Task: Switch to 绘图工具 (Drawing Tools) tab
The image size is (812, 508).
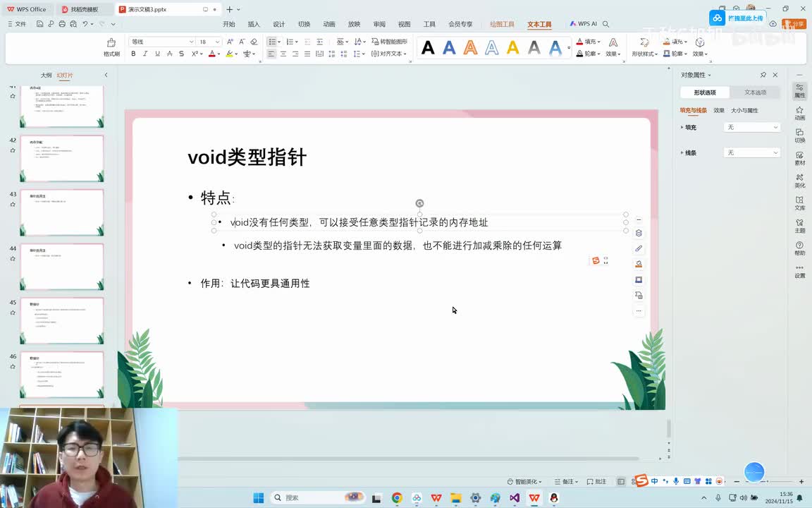Action: (503, 24)
